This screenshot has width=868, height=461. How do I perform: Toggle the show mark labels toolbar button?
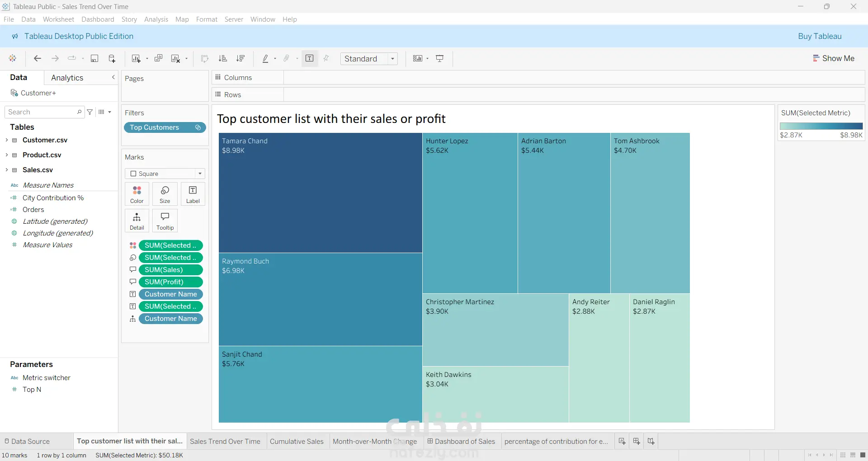310,58
